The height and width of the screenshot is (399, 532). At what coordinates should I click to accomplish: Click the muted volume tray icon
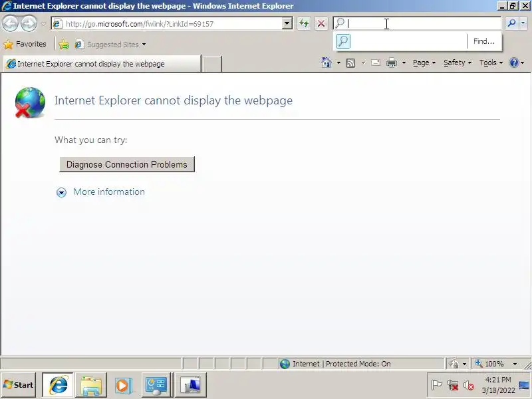469,385
